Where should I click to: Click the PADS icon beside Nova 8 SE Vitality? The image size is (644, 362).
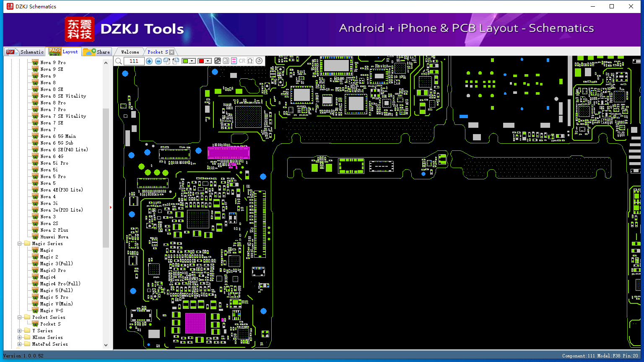click(x=35, y=96)
